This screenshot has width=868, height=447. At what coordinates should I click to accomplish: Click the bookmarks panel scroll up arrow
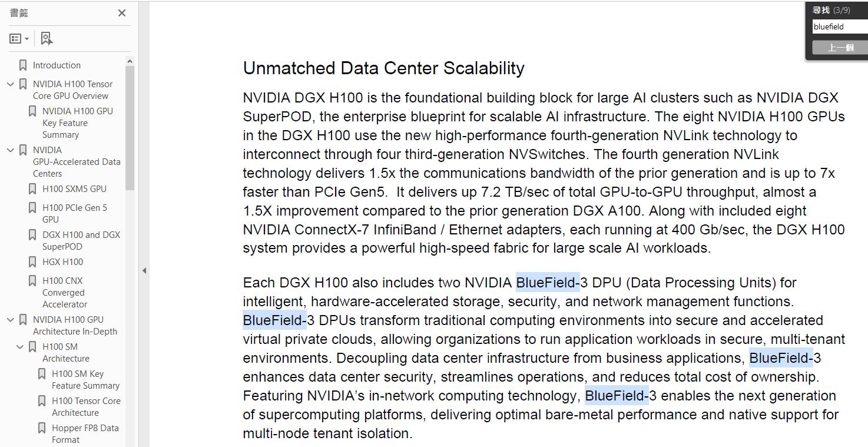tap(130, 61)
